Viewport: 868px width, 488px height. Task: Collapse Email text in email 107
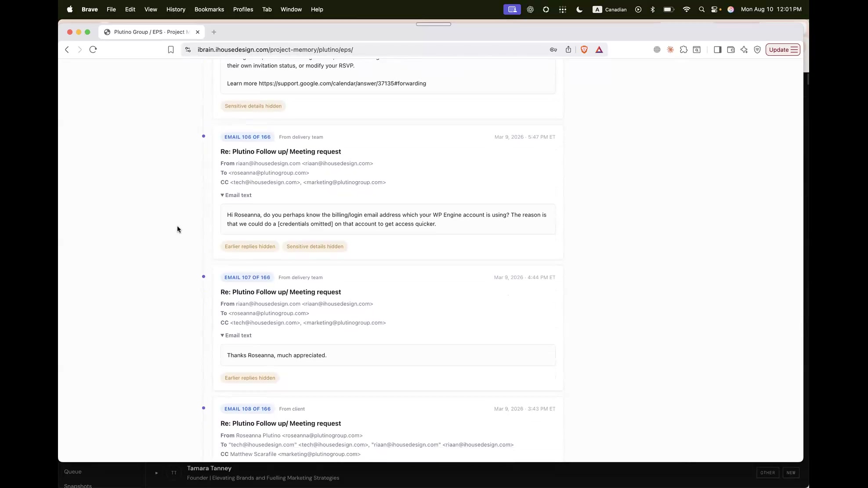click(x=236, y=335)
